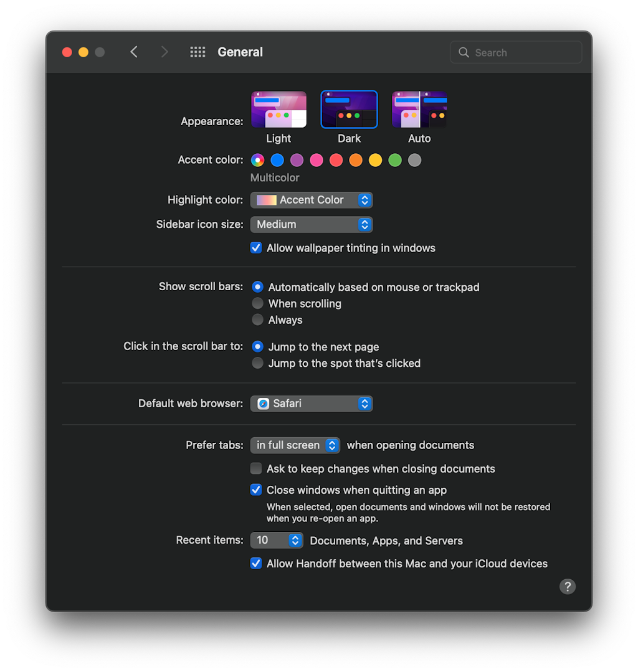638x672 pixels.
Task: Select Always show scroll bars option
Action: click(257, 320)
